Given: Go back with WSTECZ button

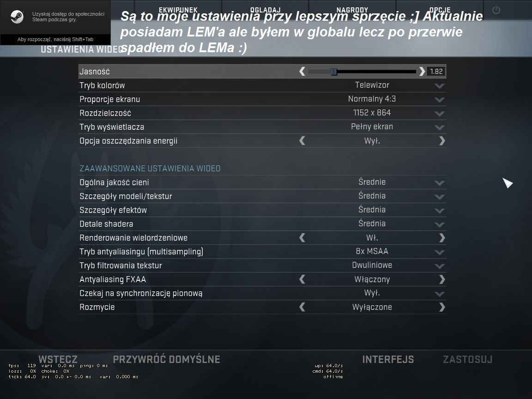Looking at the screenshot, I should (x=58, y=359).
